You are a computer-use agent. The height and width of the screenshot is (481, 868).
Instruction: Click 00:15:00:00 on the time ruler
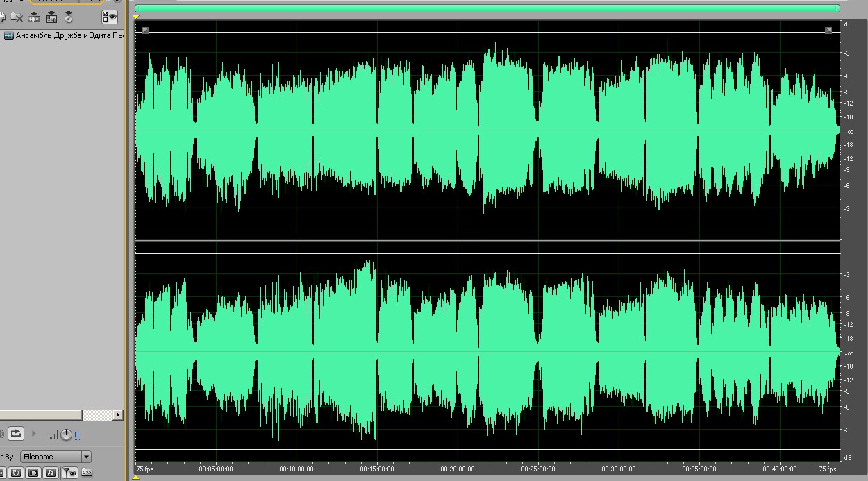[x=378, y=469]
